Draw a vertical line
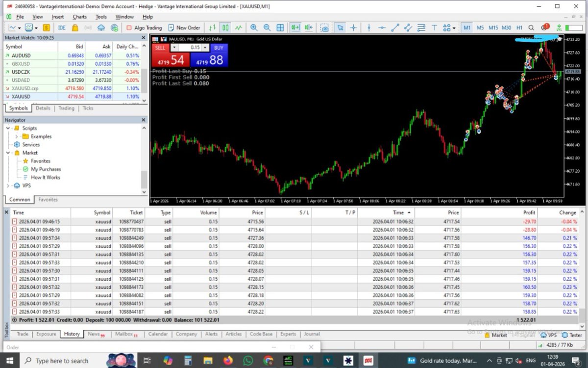This screenshot has width=588, height=368. [369, 28]
